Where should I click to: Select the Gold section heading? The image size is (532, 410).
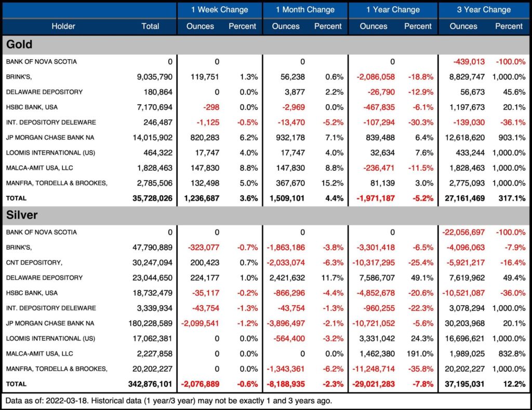pos(19,45)
